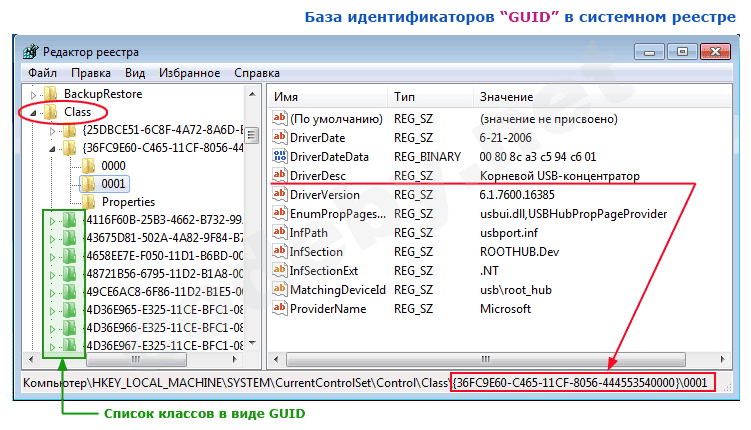Click tree pane vertical scroll up arrow
Screen dimensions: 751x430
252,94
